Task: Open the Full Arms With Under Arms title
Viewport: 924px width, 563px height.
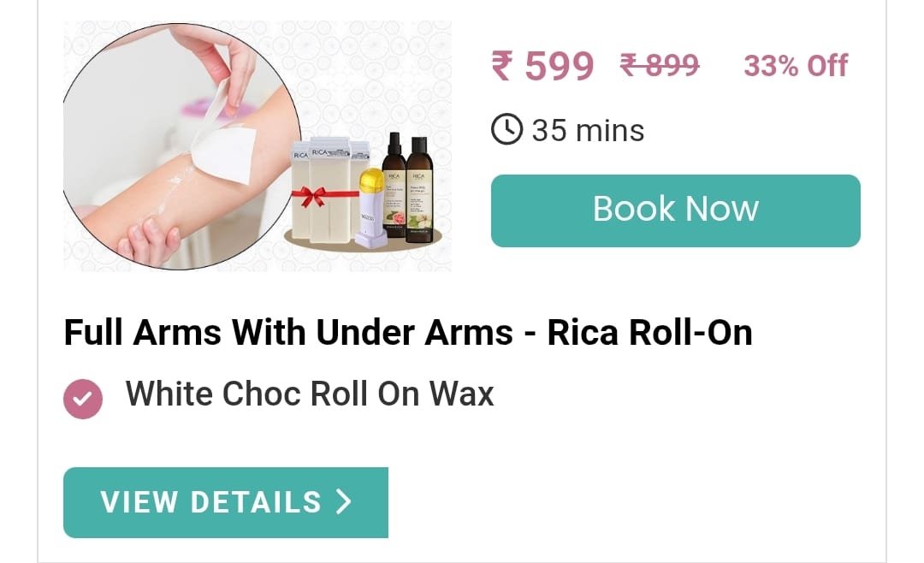Action: click(x=408, y=333)
